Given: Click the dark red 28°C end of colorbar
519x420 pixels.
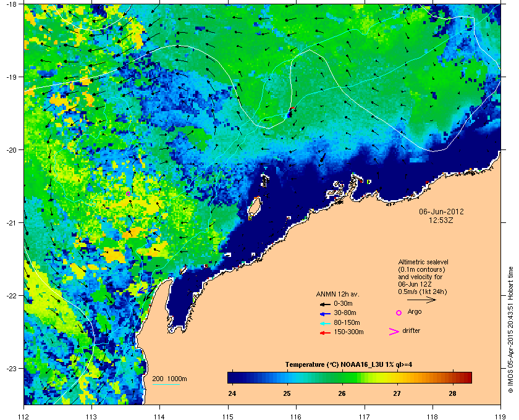Looking at the screenshot, I should point(466,377).
